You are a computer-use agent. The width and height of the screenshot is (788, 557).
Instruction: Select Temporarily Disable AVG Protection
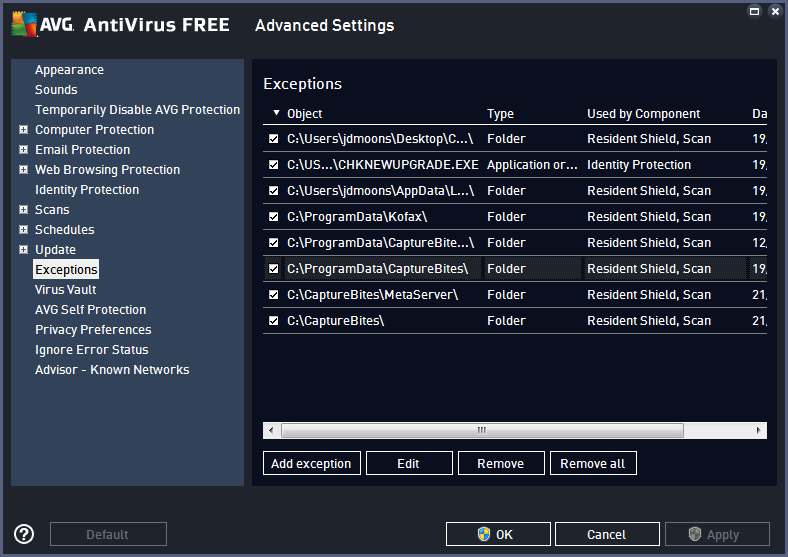coord(137,110)
